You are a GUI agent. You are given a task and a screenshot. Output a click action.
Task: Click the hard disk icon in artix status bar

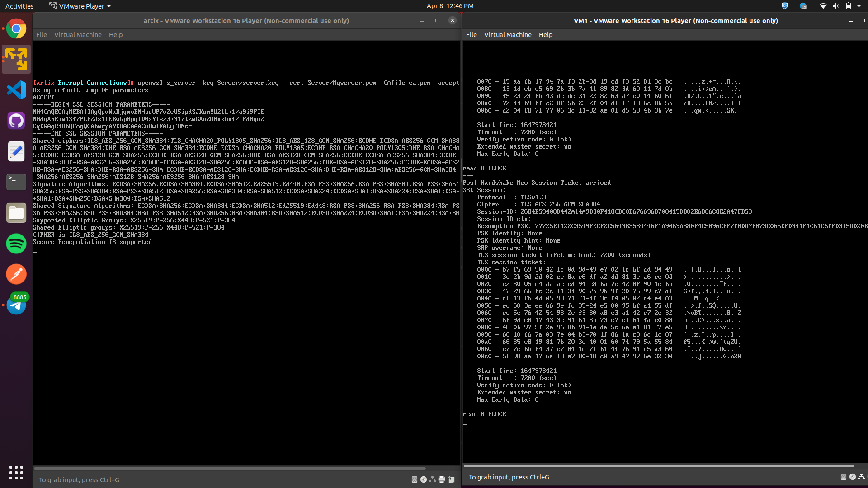[415, 479]
